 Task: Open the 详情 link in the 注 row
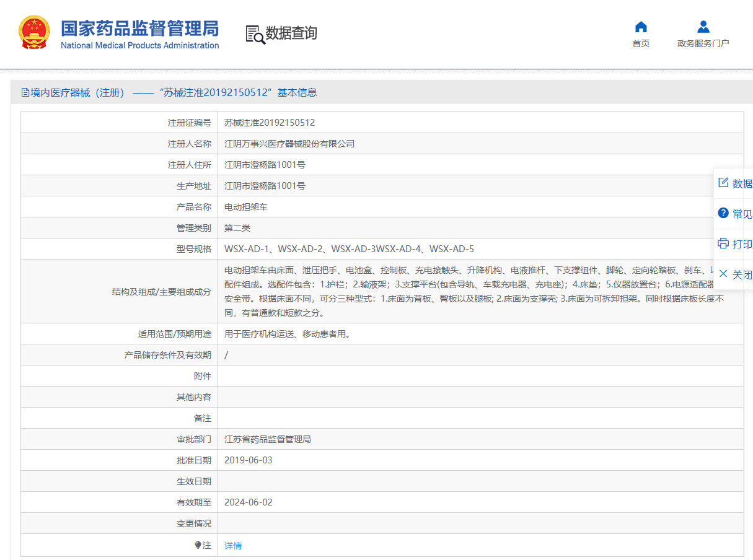point(233,546)
